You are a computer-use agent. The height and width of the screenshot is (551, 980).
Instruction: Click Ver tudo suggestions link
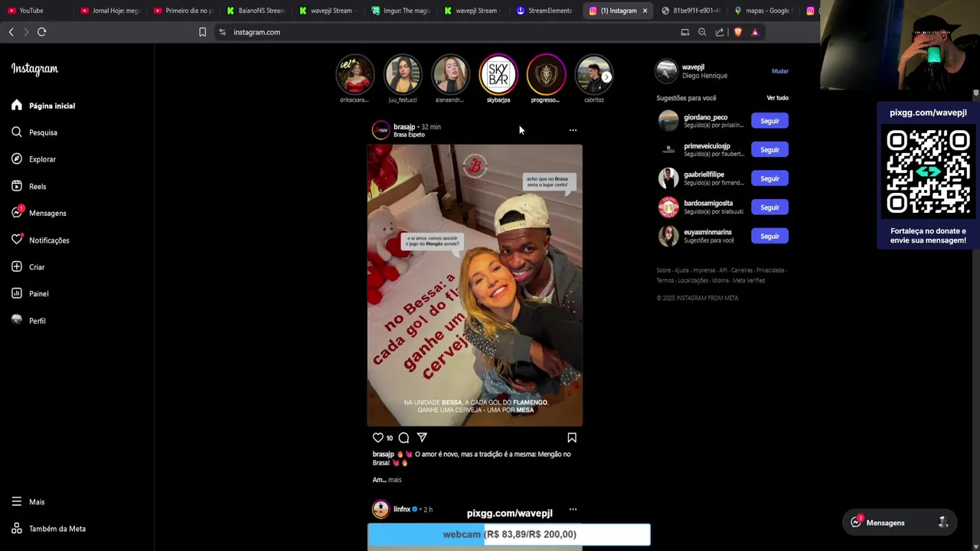[777, 98]
